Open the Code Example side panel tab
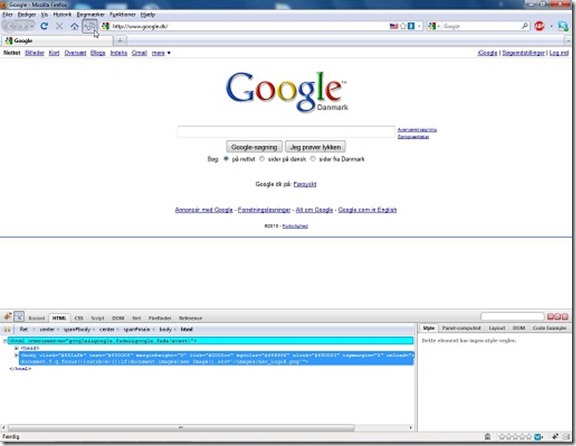This screenshot has height=446, width=576. tap(550, 328)
